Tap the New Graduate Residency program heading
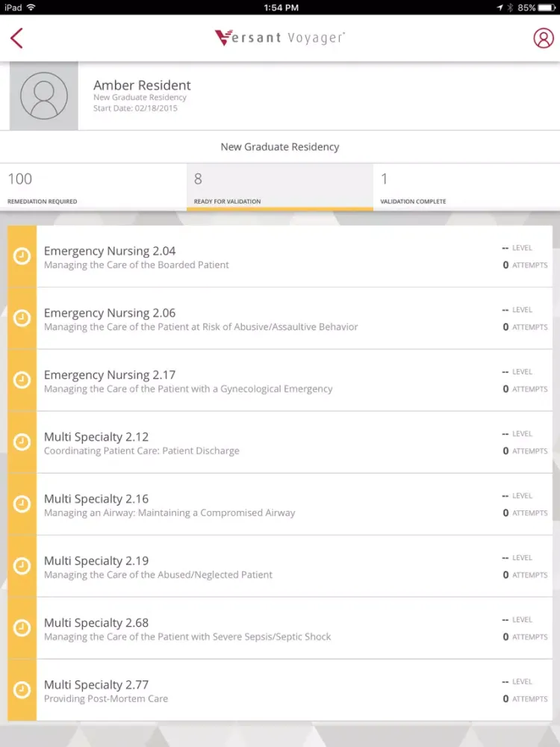Viewport: 560px width, 747px height. tap(280, 147)
